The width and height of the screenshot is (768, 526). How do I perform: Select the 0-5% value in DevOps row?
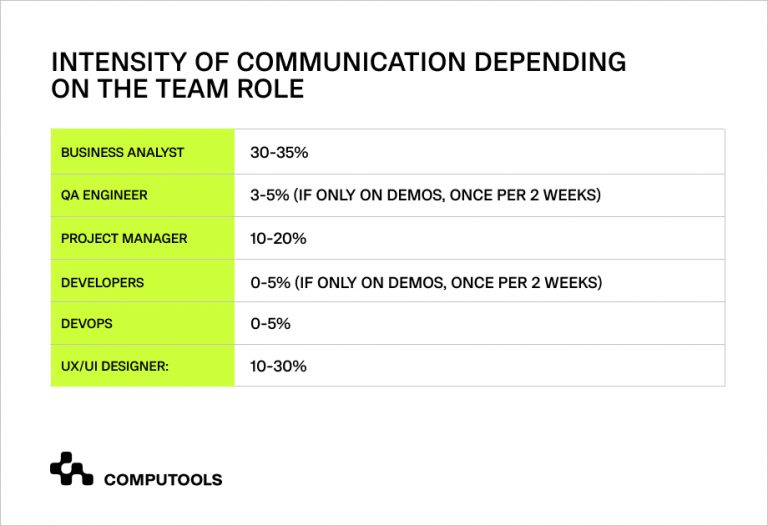(x=270, y=324)
